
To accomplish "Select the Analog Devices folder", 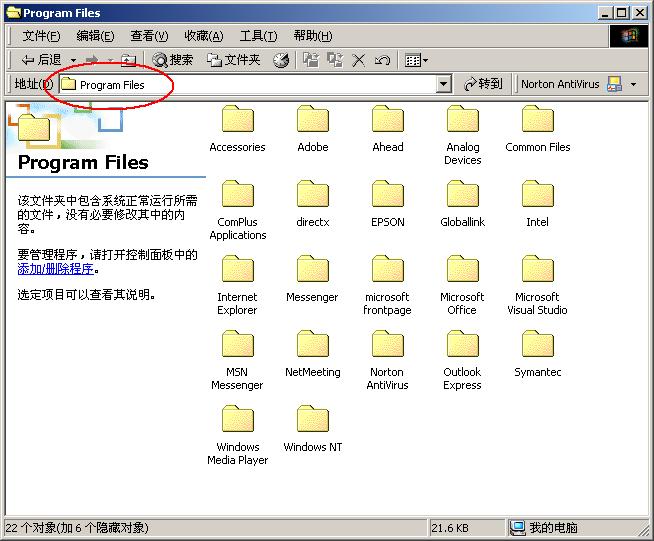I will pyautogui.click(x=463, y=136).
